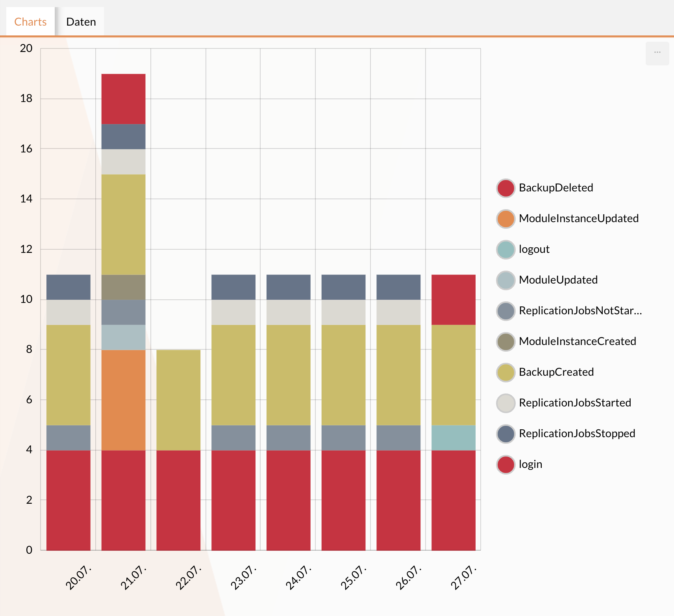674x616 pixels.
Task: Click the ModuleInstanceCreated legend circle
Action: point(506,341)
